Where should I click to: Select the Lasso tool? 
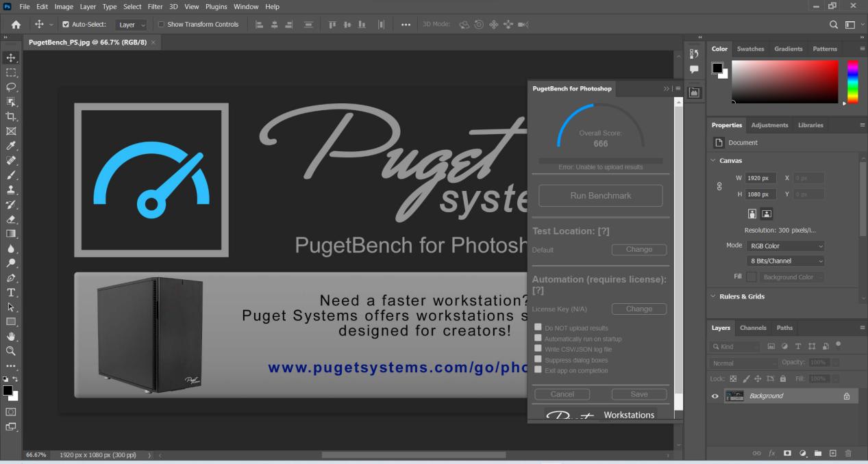tap(10, 87)
